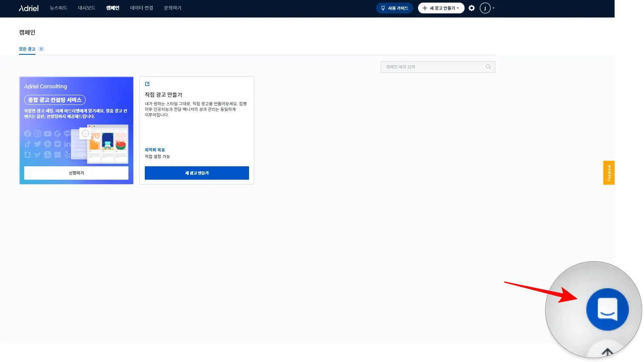
Task: Go to the 뉴스피드 menu
Action: [58, 8]
